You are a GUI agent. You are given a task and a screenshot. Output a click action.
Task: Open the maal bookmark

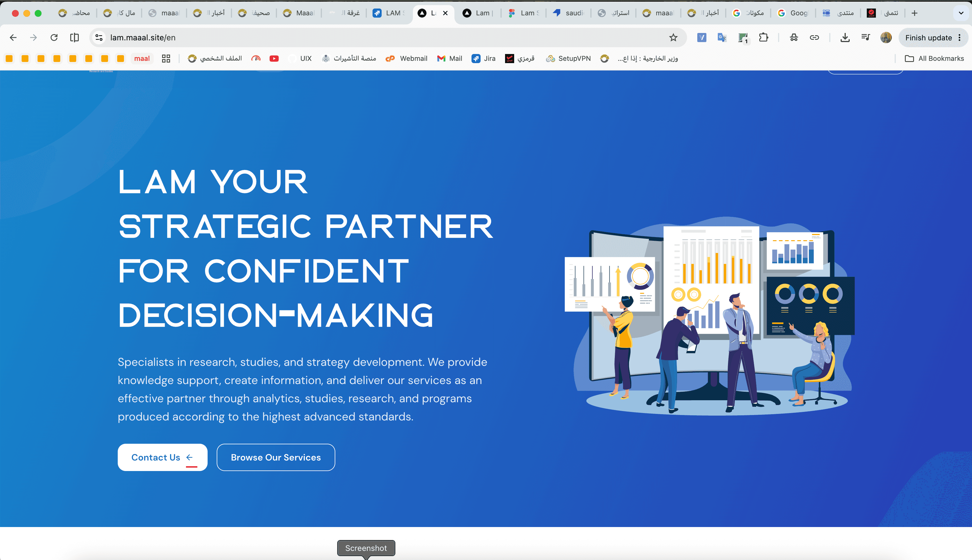(142, 59)
